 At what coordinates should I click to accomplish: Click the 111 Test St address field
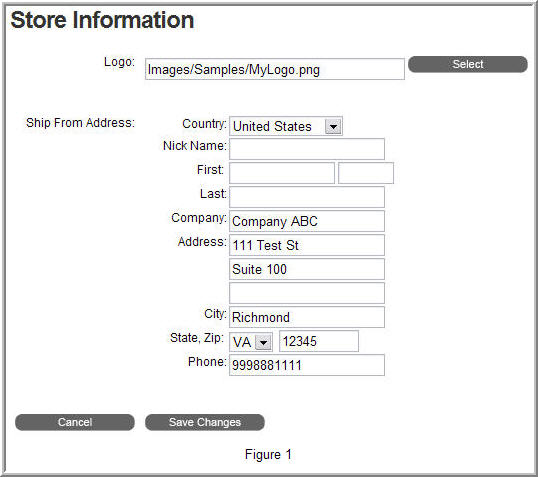point(307,245)
